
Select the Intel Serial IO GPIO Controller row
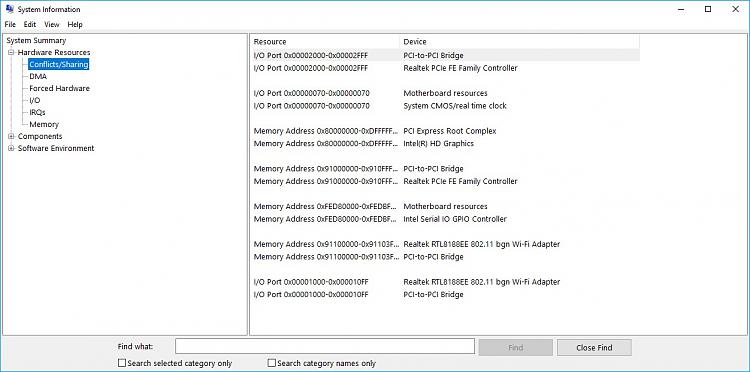click(445, 219)
